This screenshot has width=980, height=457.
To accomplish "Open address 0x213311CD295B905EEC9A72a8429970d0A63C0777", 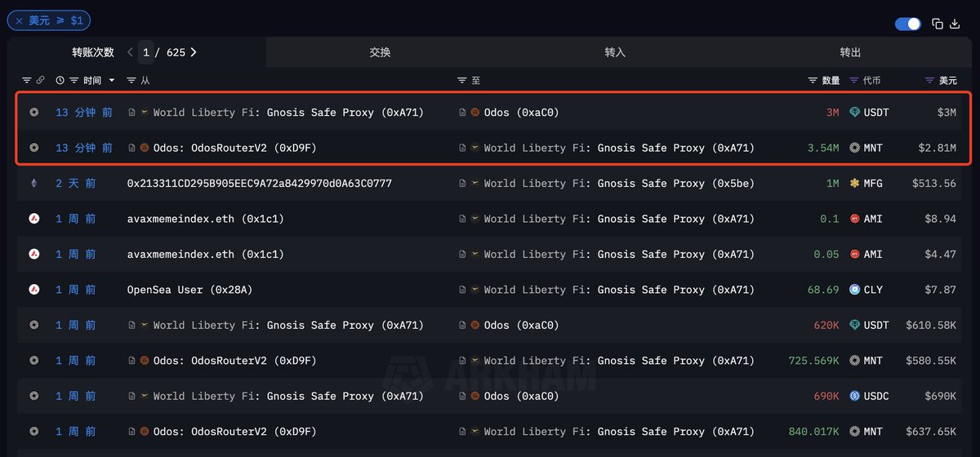I will 260,184.
